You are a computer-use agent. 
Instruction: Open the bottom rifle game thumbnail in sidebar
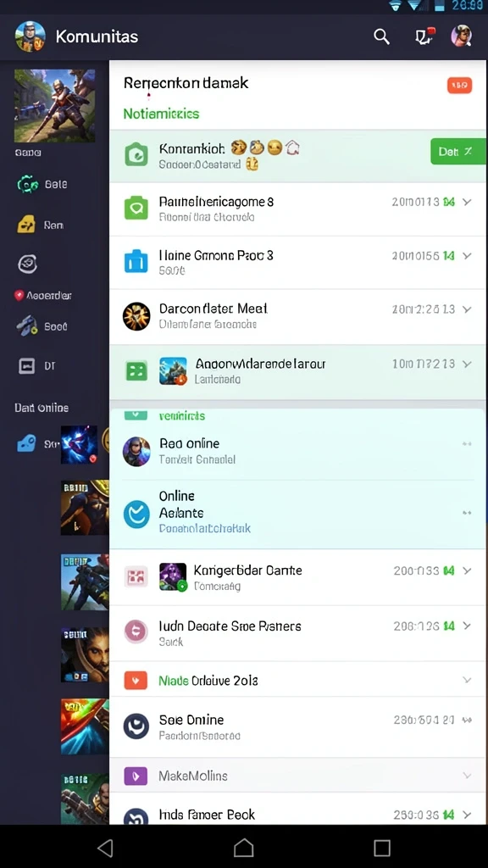point(85,799)
